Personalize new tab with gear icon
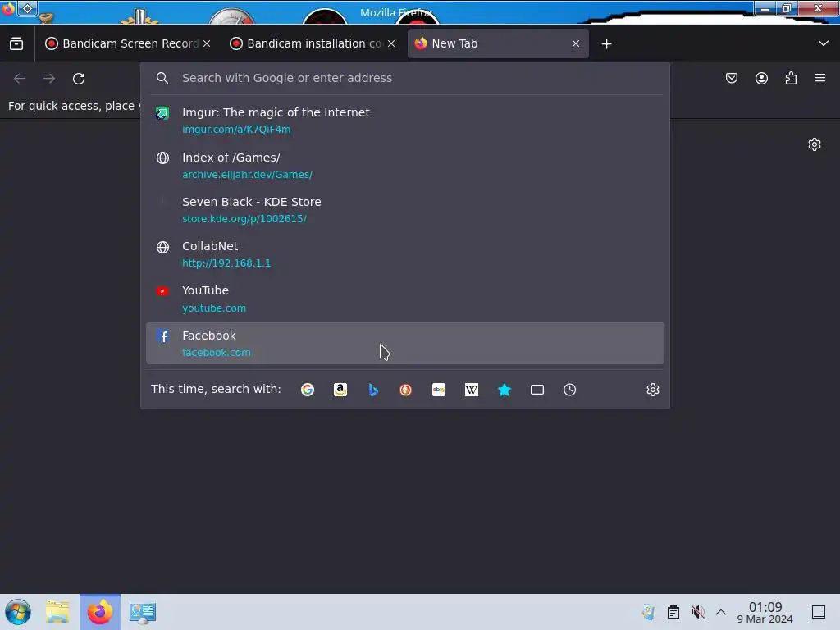Image resolution: width=840 pixels, height=630 pixels. pyautogui.click(x=815, y=144)
